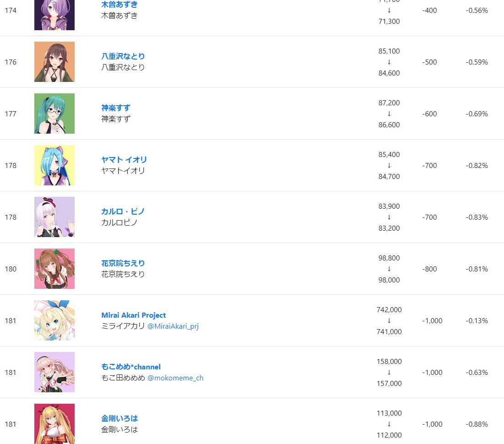Visit @mokomeme_ch Twitter handle link
Viewport: 504px width, 444px height.
click(x=175, y=378)
